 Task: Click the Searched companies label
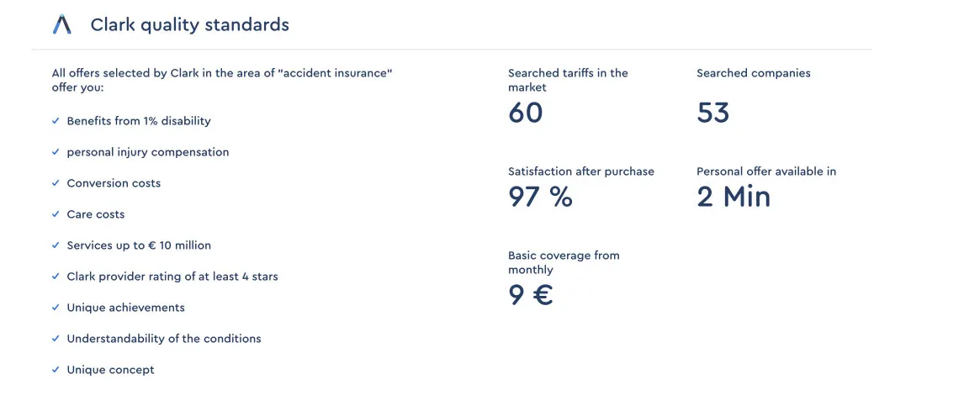[x=753, y=73]
